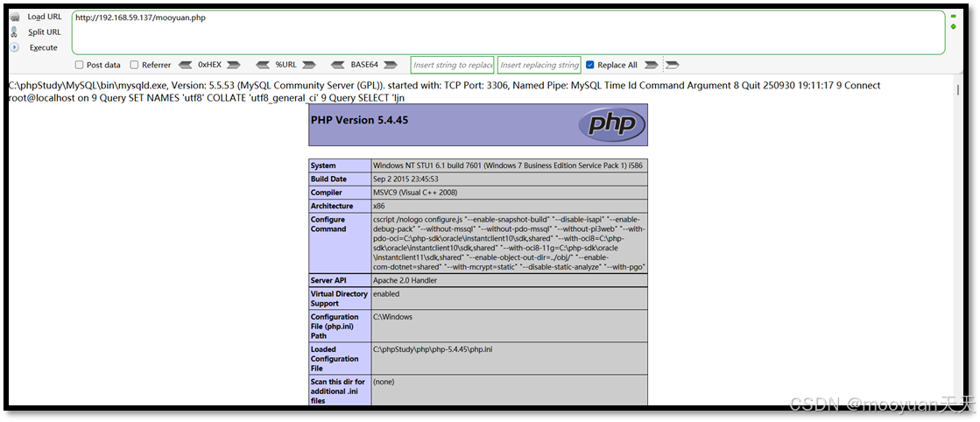Image resolution: width=980 pixels, height=422 pixels.
Task: Click the page vertical scrollbar thumb
Action: point(959,89)
